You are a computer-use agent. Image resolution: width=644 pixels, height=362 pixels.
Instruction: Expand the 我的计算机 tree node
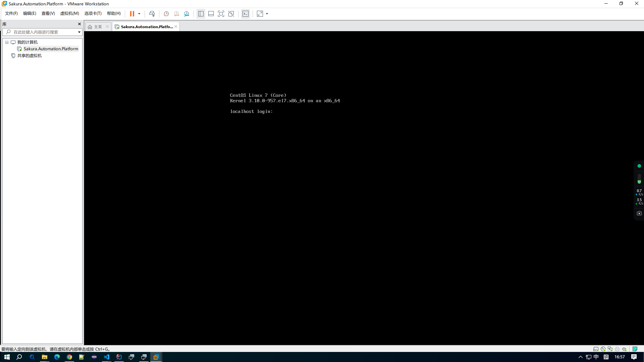tap(7, 42)
